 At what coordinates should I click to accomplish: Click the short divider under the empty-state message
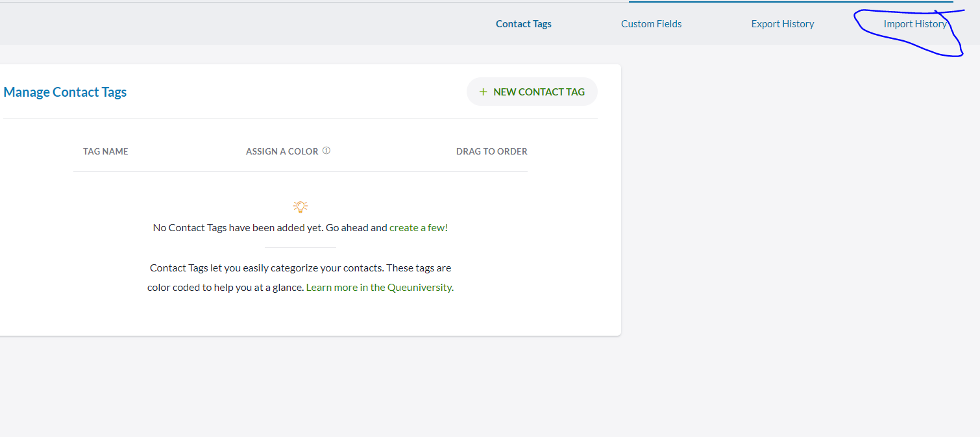[300, 247]
